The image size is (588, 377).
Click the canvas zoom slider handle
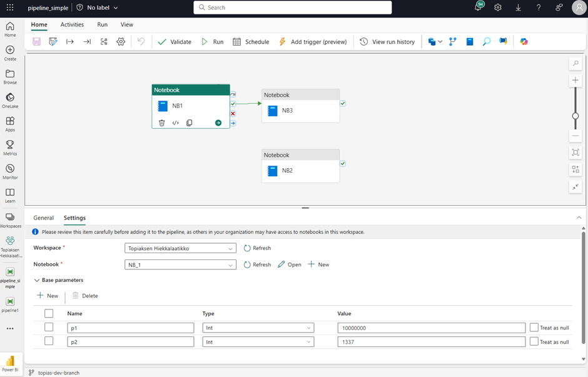click(575, 116)
